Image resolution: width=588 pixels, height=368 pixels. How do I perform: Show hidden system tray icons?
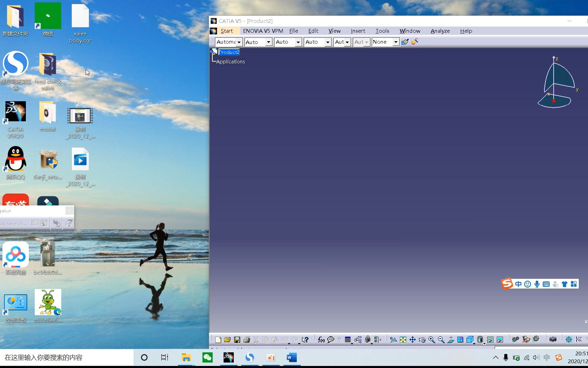pyautogui.click(x=496, y=357)
